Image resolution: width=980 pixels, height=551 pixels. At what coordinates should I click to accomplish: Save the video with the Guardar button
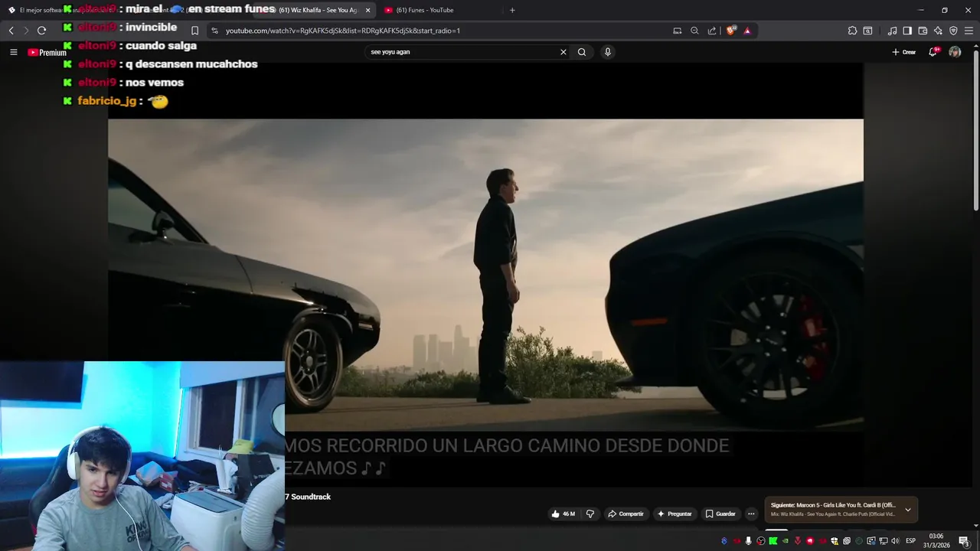point(720,514)
